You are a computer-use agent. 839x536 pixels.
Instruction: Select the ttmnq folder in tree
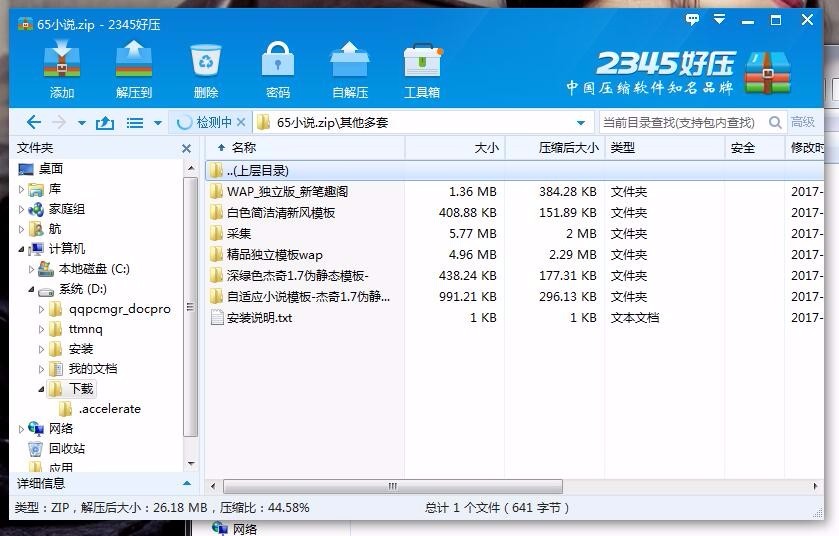point(86,328)
